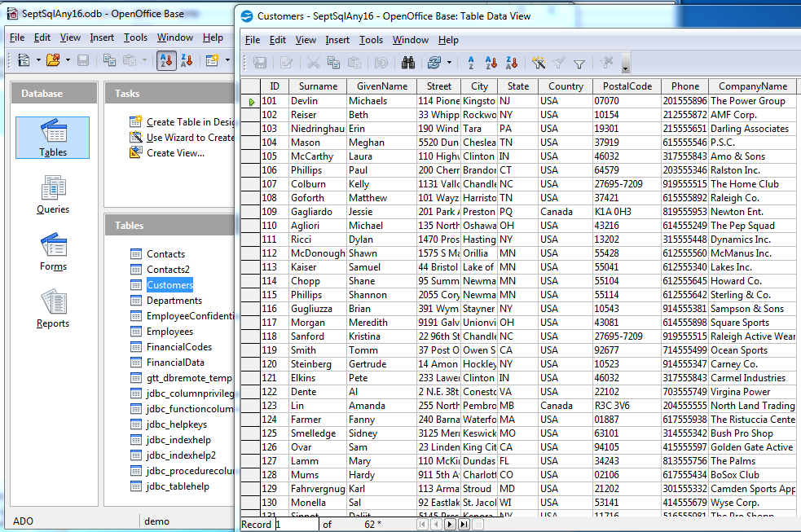Image resolution: width=801 pixels, height=532 pixels.
Task: Open Tools menu in the Base main window
Action: (135, 37)
